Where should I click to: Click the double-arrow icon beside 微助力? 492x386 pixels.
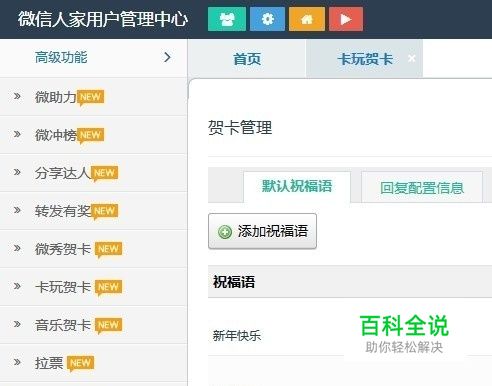click(x=17, y=96)
